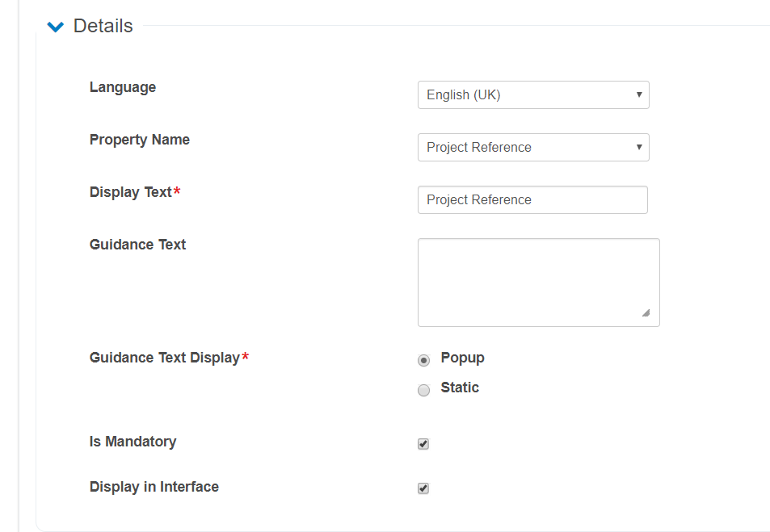Click the Static option label text
The image size is (770, 532).
click(460, 387)
